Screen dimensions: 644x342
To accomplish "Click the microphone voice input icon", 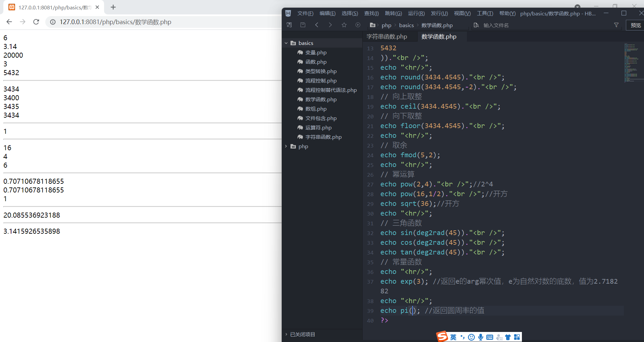I will pyautogui.click(x=481, y=337).
